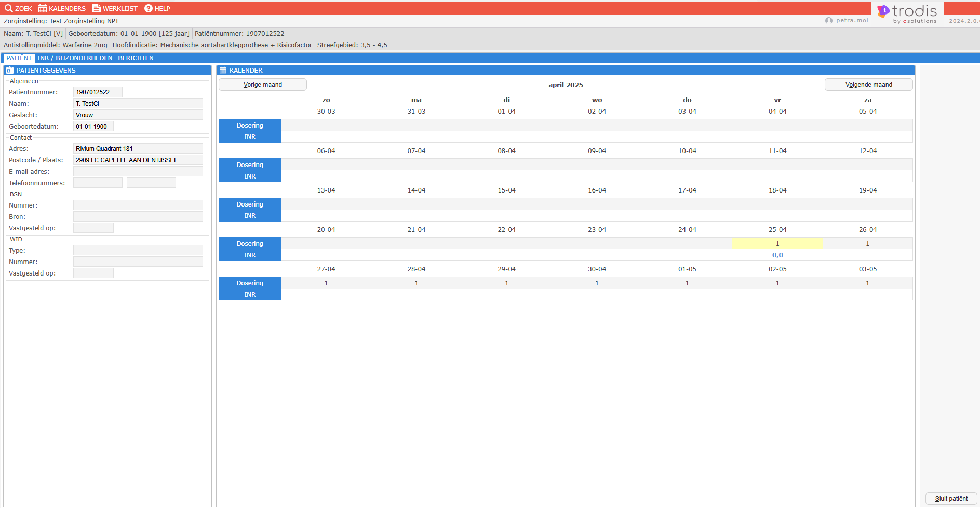Click the petra.mol user icon
This screenshot has height=508, width=980.
829,20
